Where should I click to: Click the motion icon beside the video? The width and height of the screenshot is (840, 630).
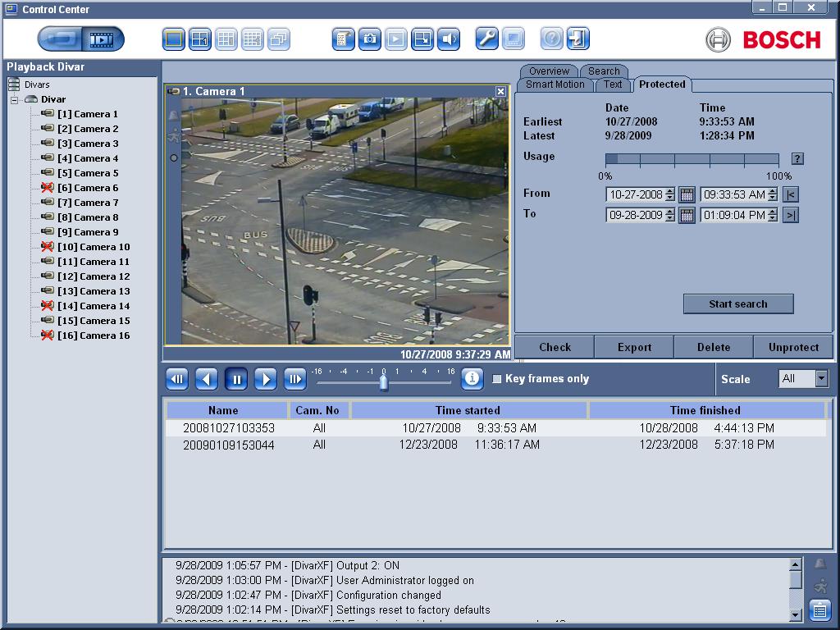click(174, 136)
